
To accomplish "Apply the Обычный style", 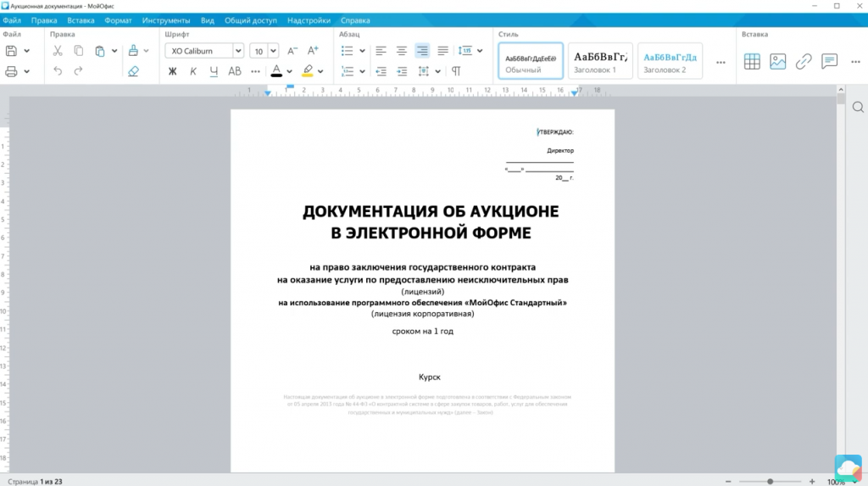I will point(531,61).
